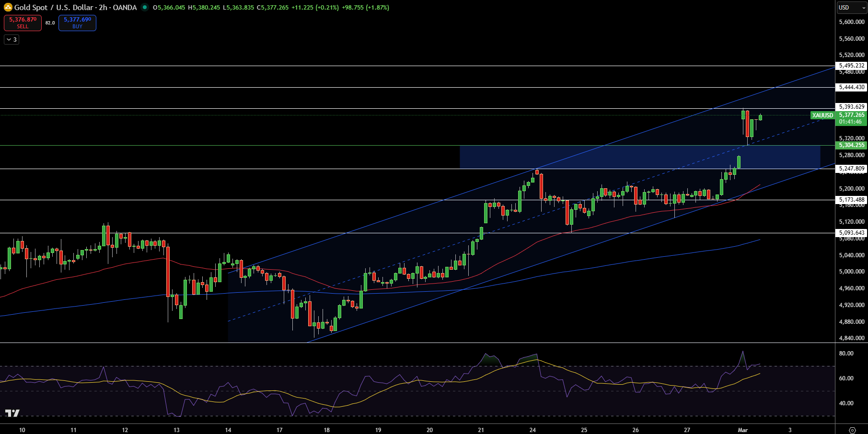Click the green market status dot
The height and width of the screenshot is (434, 868).
pos(144,7)
